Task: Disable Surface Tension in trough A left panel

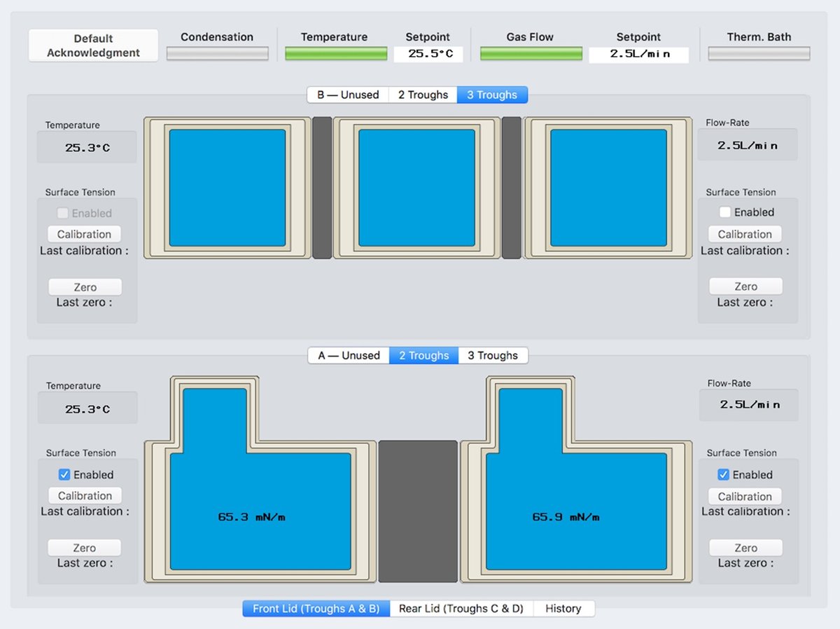Action: tap(64, 475)
